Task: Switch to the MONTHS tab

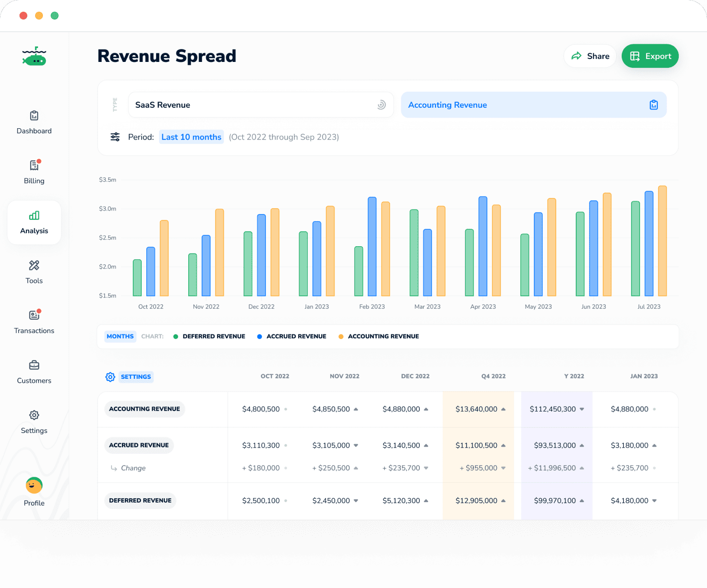Action: pyautogui.click(x=120, y=336)
